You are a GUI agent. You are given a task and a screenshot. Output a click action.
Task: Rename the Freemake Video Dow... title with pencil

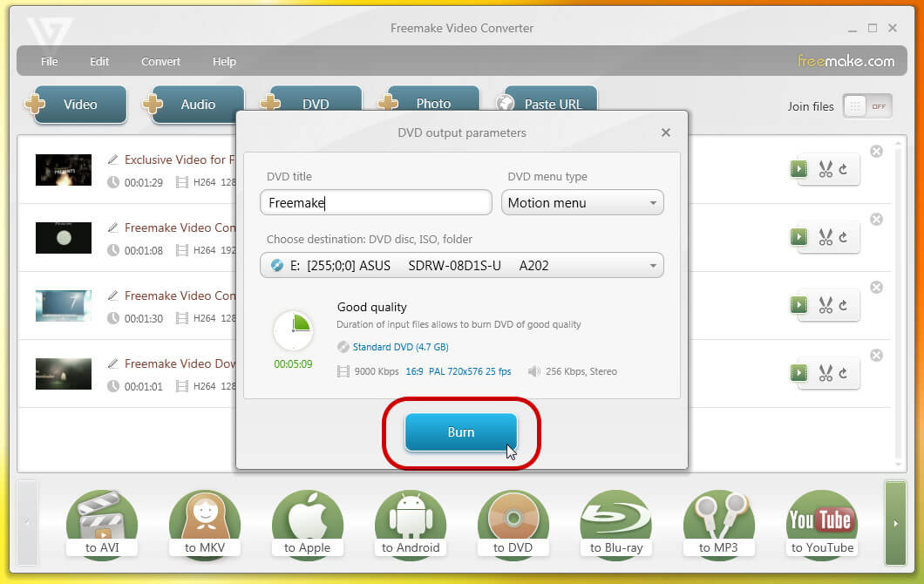pos(113,363)
